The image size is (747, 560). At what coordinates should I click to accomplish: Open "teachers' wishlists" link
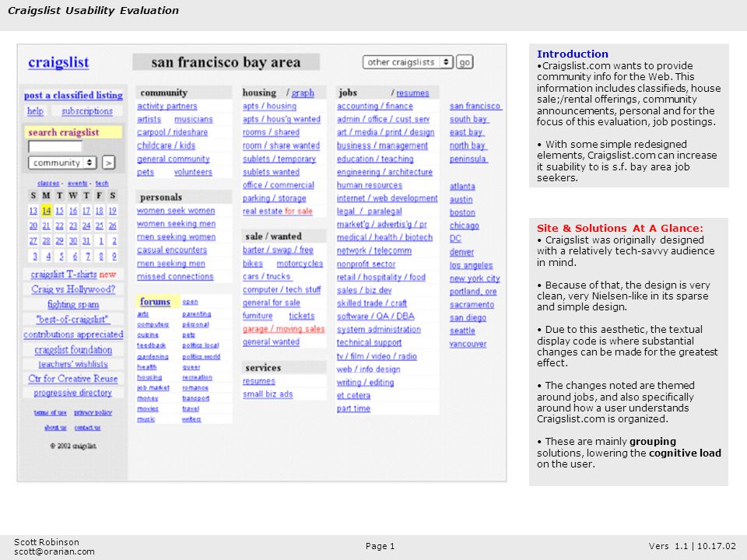pyautogui.click(x=73, y=364)
